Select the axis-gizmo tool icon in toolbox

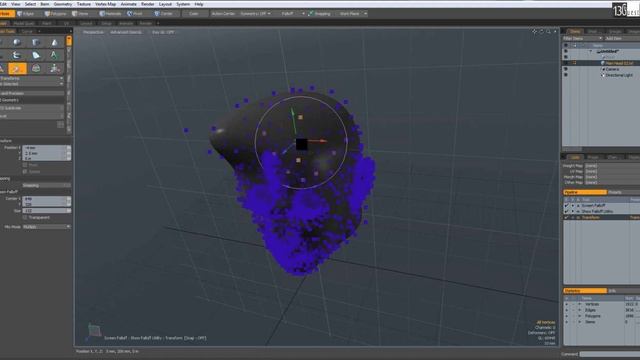[54, 68]
